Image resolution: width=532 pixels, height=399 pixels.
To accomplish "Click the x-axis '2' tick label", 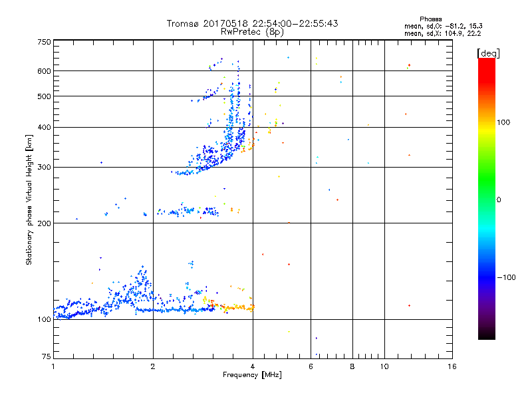I will [x=153, y=366].
